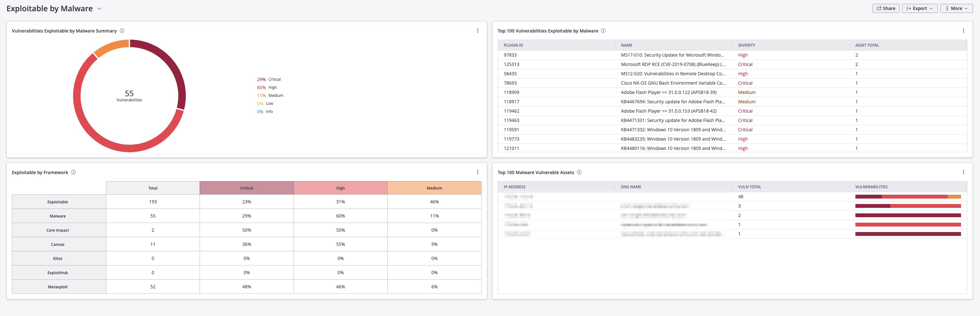
Task: Open Microsoft RDP RCE BlueKeep row
Action: click(732, 64)
